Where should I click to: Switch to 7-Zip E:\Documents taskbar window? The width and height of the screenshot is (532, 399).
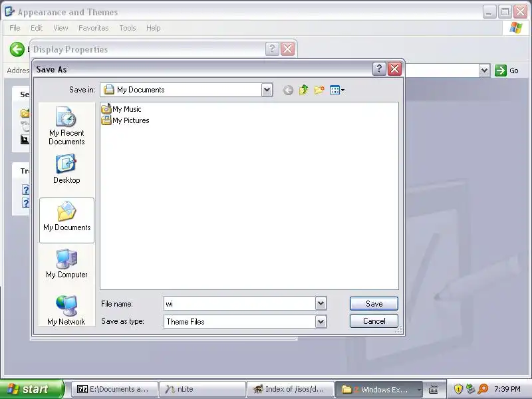point(114,389)
